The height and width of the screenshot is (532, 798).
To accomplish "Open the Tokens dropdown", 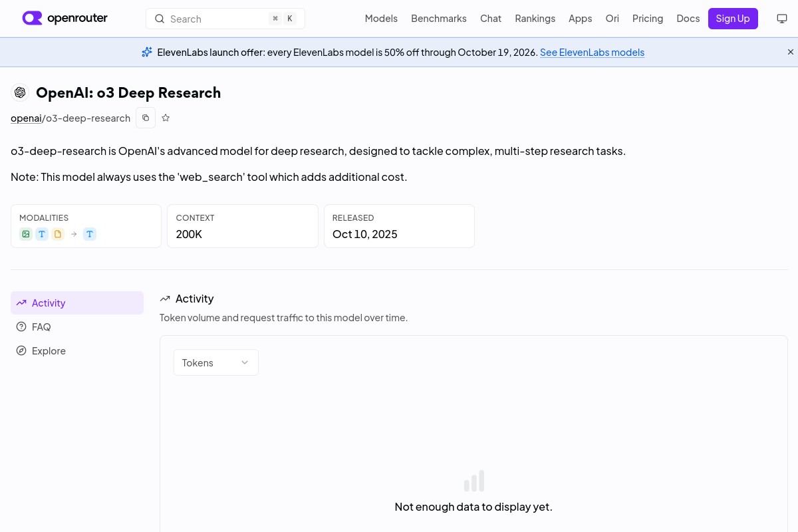I will [216, 362].
